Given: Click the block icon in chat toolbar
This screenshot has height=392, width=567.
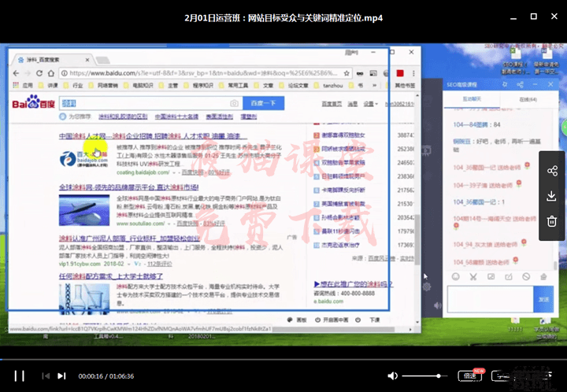Looking at the screenshot, I should point(526,277).
